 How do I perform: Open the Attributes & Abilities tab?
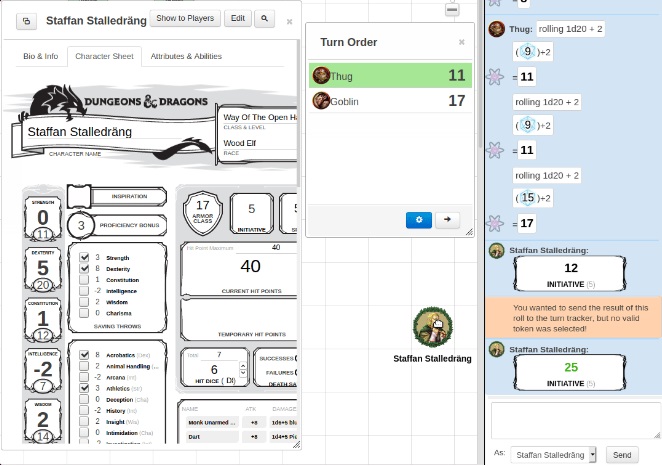click(186, 56)
